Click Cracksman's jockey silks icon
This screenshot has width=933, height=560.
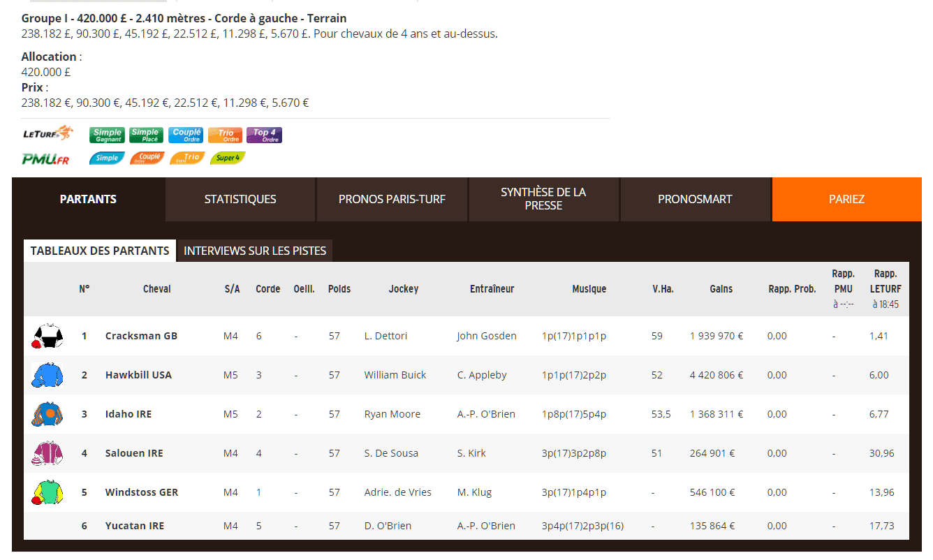click(x=47, y=336)
